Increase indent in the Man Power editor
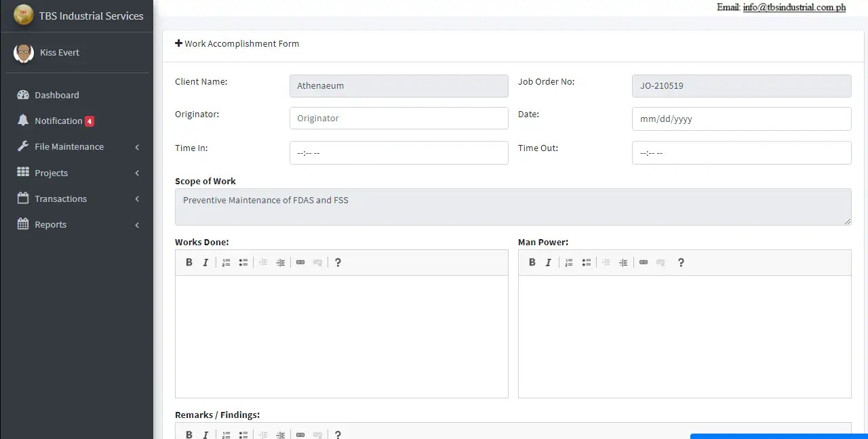Viewport: 868px width, 439px height. [623, 262]
